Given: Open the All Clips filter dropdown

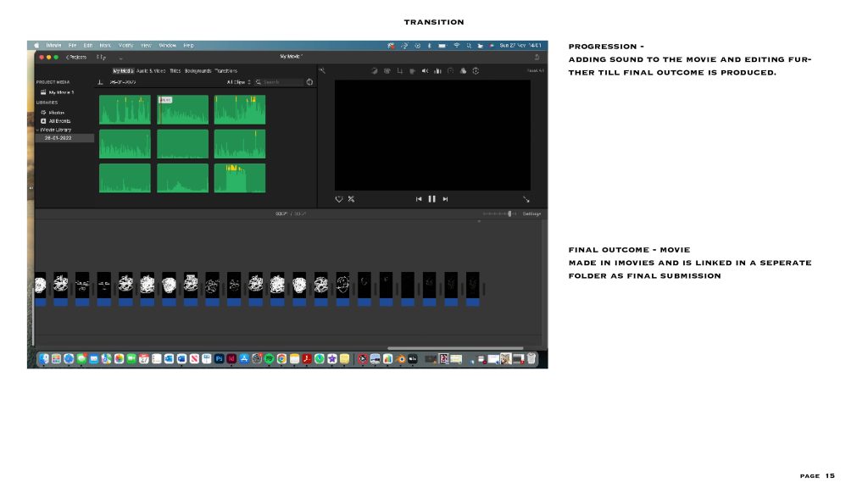Looking at the screenshot, I should tap(238, 82).
